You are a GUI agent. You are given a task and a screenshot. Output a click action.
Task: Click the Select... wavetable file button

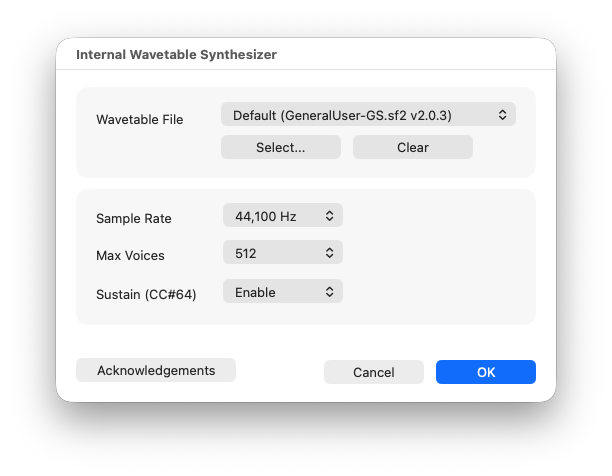pyautogui.click(x=281, y=147)
